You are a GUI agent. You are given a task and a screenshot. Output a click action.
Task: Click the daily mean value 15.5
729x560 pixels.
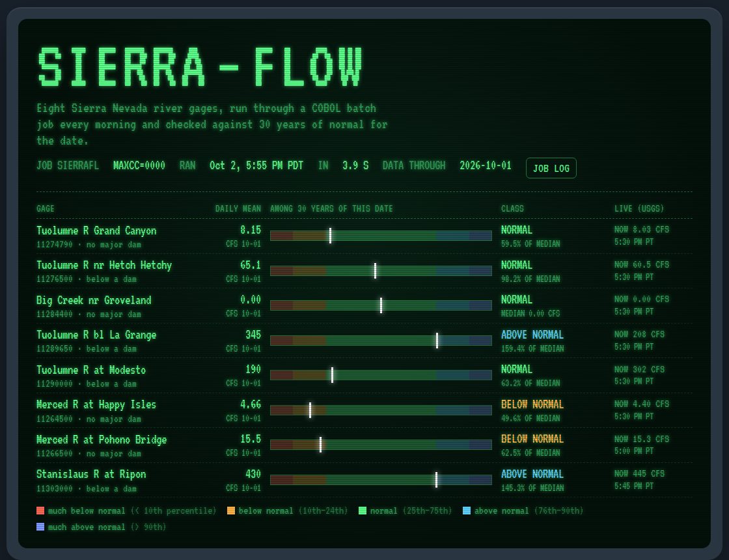pos(251,439)
